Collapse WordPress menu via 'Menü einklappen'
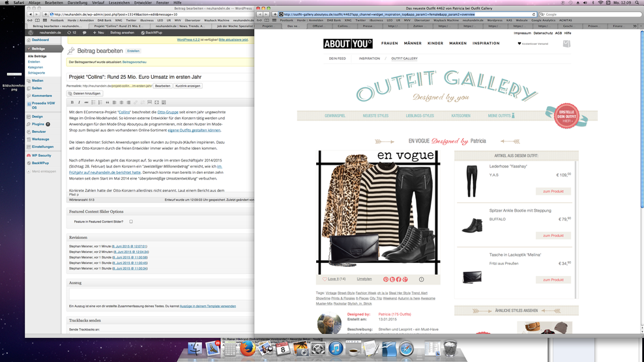Viewport: 644px width, 362px height. click(44, 171)
